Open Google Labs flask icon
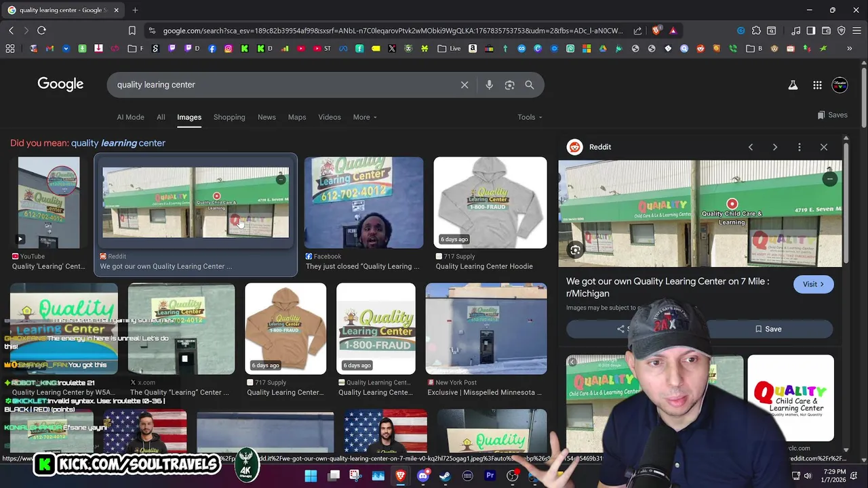The width and height of the screenshot is (868, 488). coord(793,85)
